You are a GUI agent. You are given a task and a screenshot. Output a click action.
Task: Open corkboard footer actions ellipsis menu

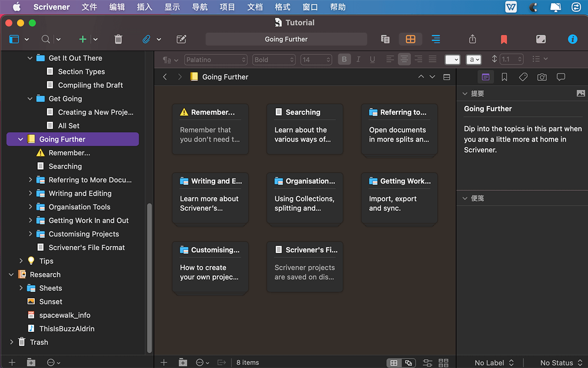(202, 363)
